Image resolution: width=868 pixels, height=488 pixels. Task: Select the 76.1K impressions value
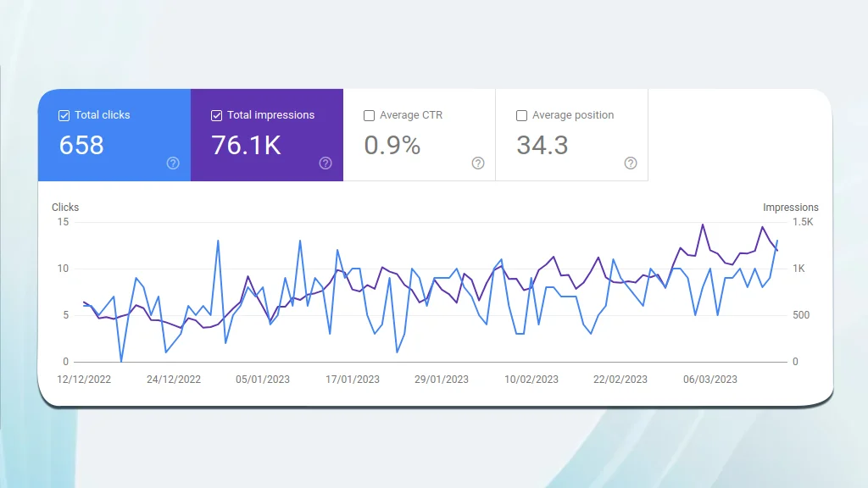(247, 146)
